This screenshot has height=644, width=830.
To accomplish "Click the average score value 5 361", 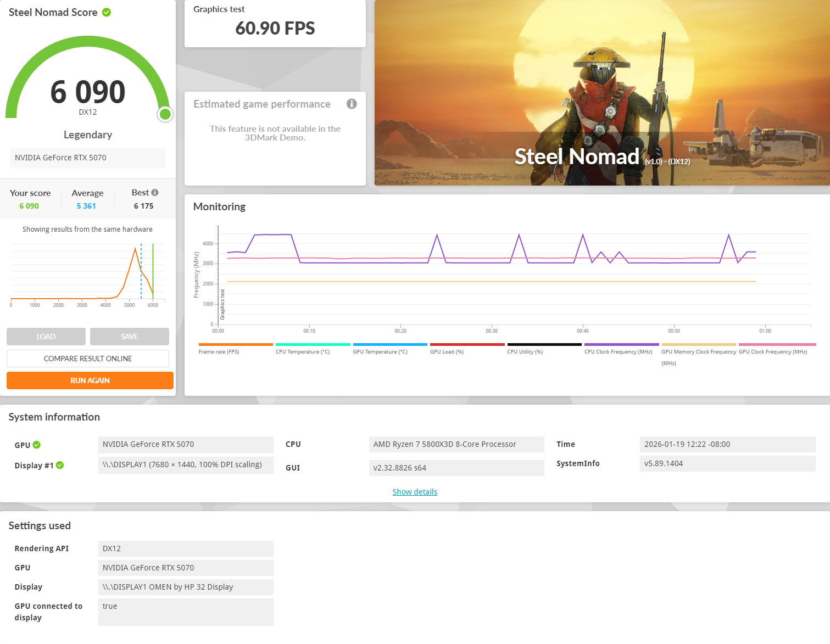I will click(86, 206).
